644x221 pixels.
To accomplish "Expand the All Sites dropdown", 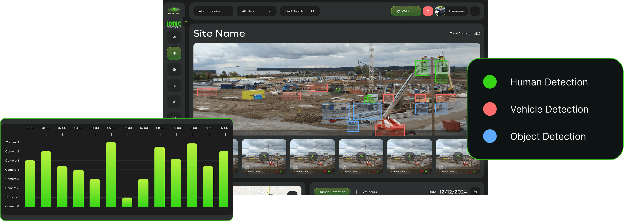I will [x=256, y=11].
